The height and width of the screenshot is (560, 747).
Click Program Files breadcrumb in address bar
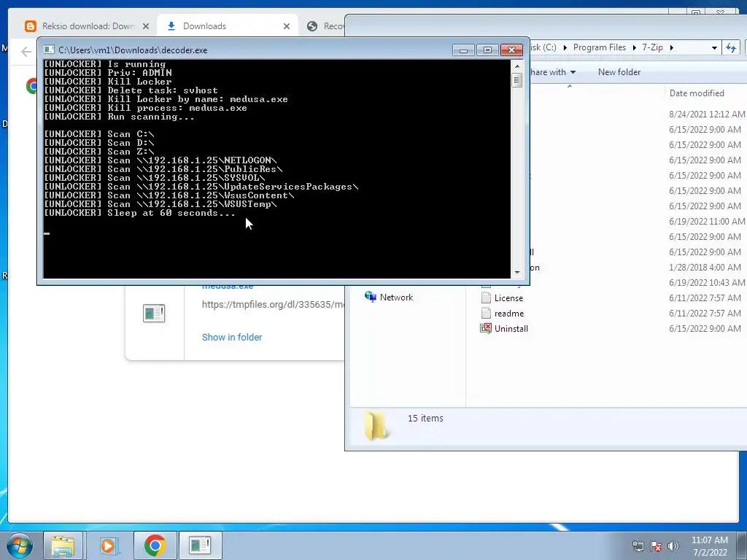pos(600,47)
